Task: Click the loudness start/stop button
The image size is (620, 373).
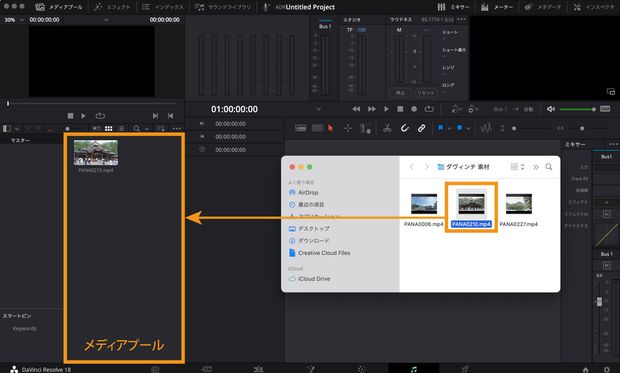Action: point(400,93)
